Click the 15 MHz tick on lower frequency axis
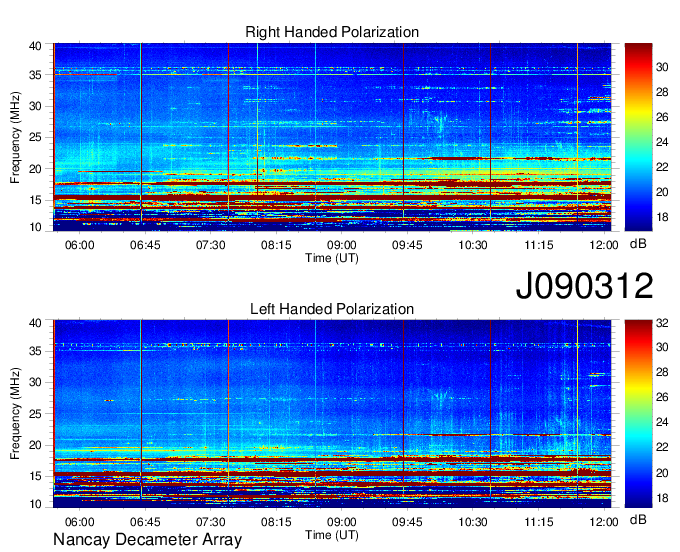 35,477
